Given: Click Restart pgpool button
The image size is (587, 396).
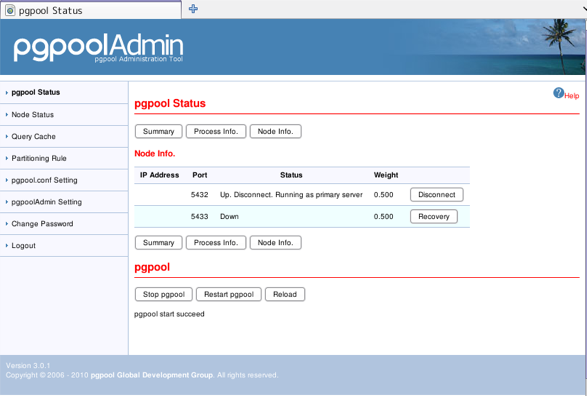Looking at the screenshot, I should coord(229,294).
